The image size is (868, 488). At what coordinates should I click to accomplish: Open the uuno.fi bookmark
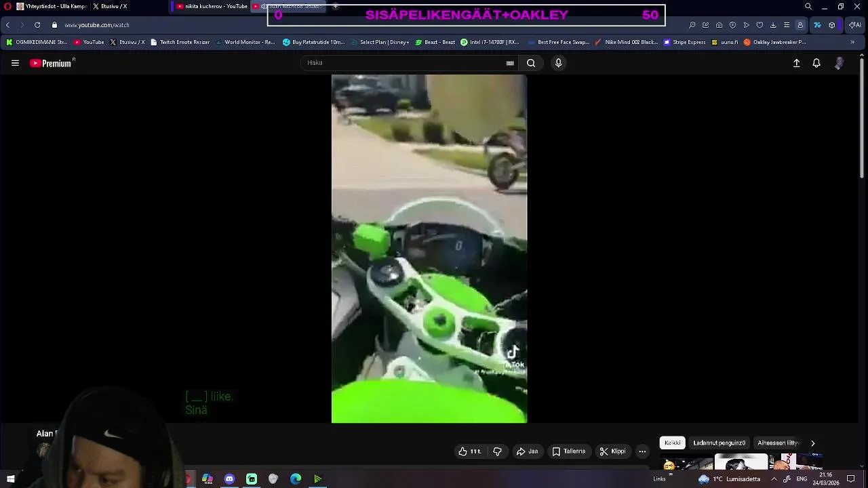pyautogui.click(x=724, y=42)
